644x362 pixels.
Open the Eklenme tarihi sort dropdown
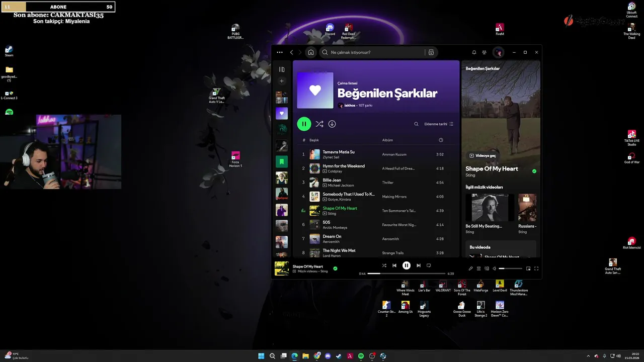(439, 124)
